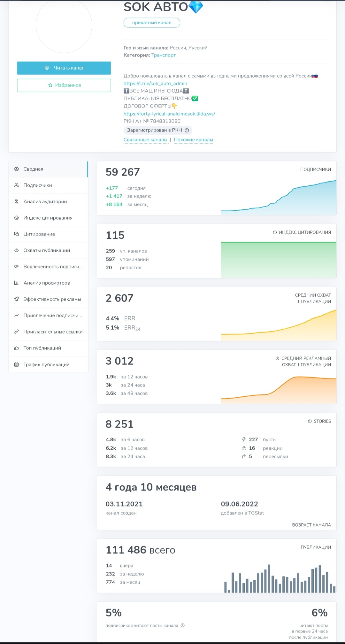
Task: Open the Подписчики people icon
Action: (x=16, y=185)
